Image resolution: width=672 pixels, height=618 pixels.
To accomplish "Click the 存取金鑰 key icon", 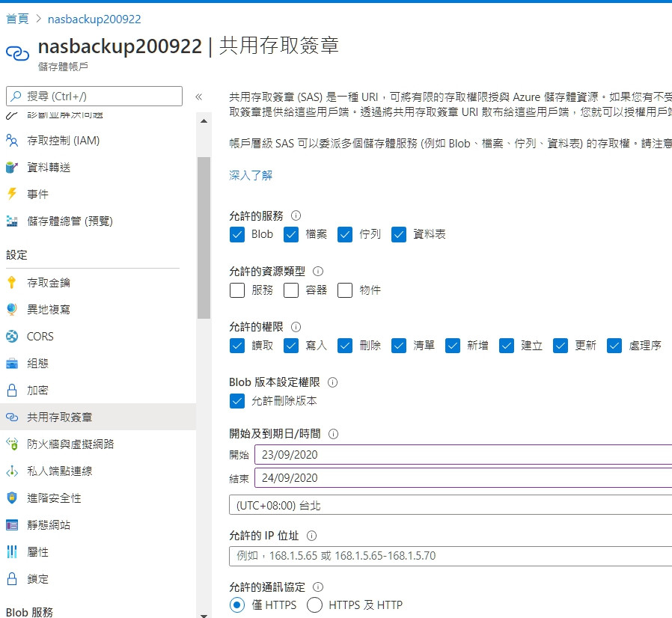I will click(x=12, y=282).
